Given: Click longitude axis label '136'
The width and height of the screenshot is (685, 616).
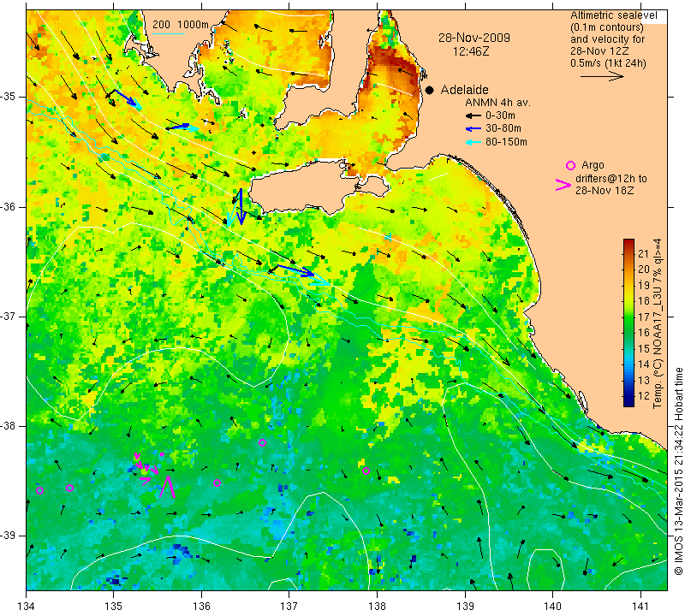Looking at the screenshot, I should pyautogui.click(x=201, y=607).
